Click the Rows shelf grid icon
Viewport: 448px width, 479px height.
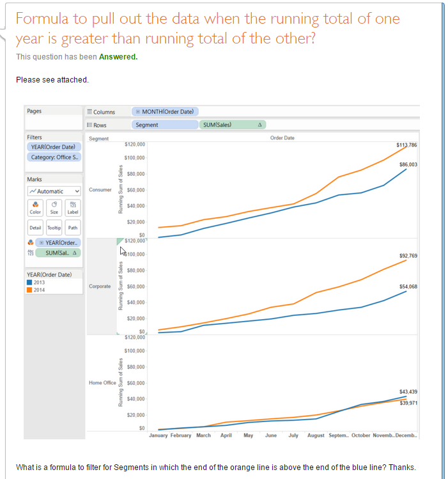click(89, 125)
